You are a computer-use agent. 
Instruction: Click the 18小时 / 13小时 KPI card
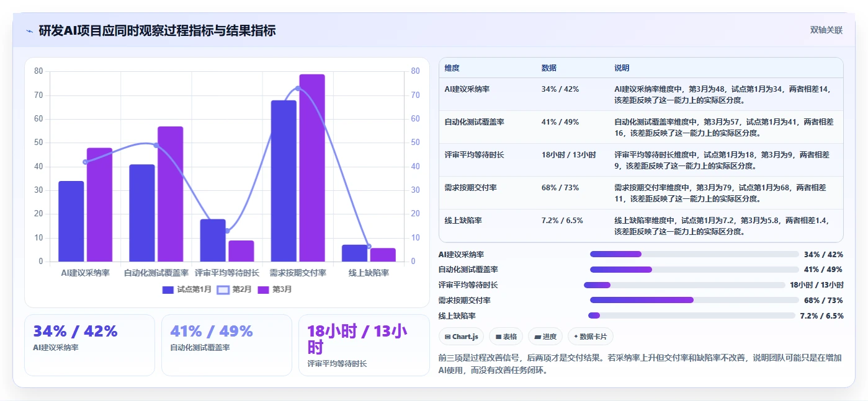[x=364, y=345]
